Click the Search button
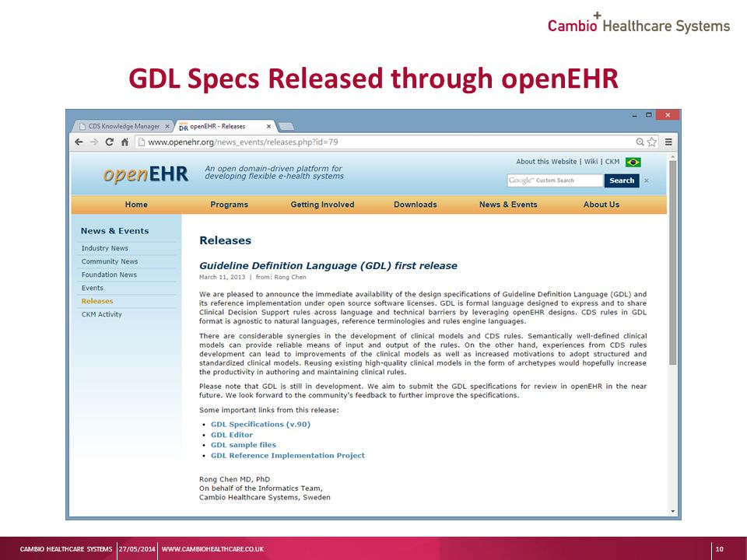This screenshot has height=560, width=747. pos(622,180)
